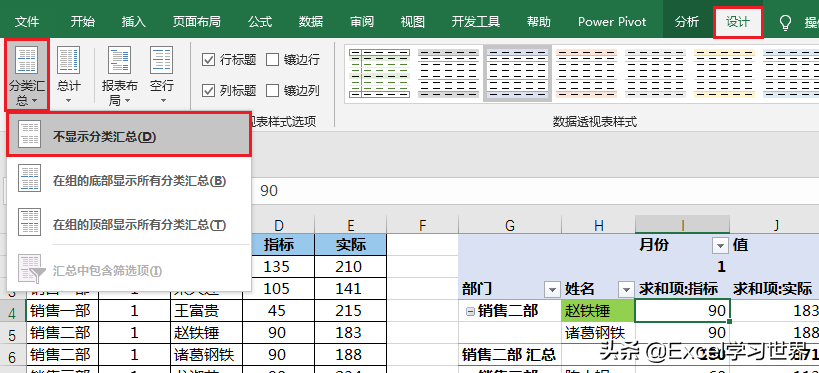Switch to the 开始 tab
Viewport: 819px width, 373px height.
coord(83,21)
